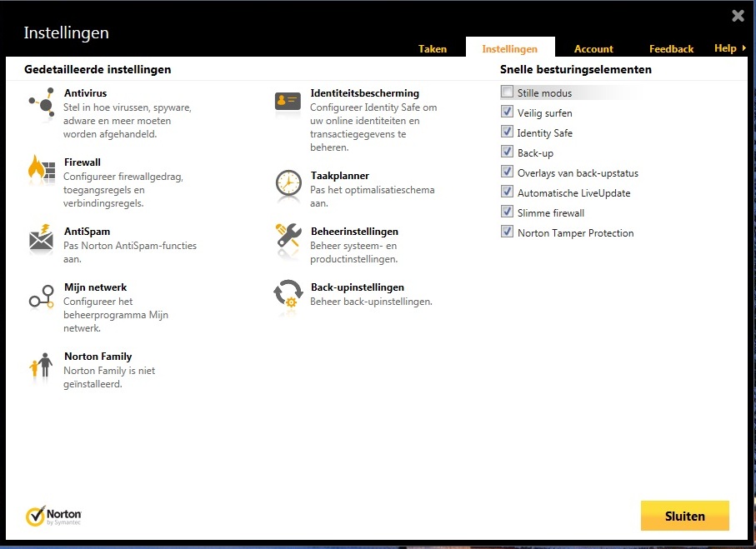Click 'Norton Family is niet geïnstalleerd.' text
The height and width of the screenshot is (549, 756).
point(109,377)
